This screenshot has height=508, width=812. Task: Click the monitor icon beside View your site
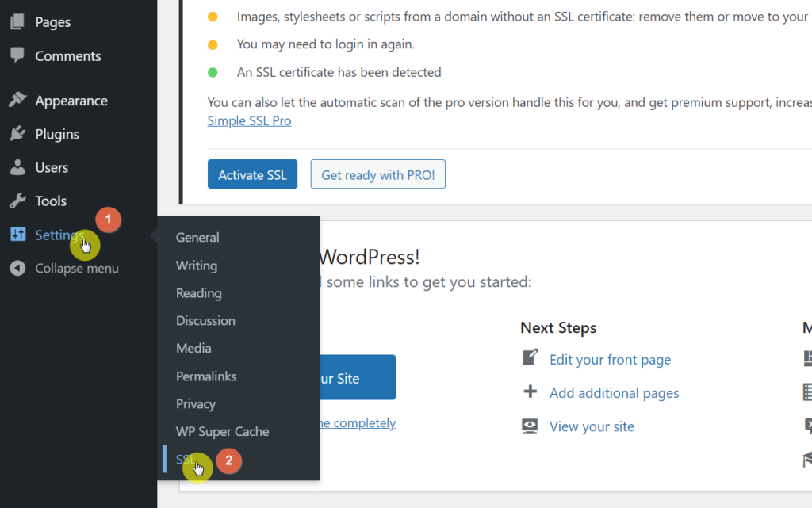530,426
